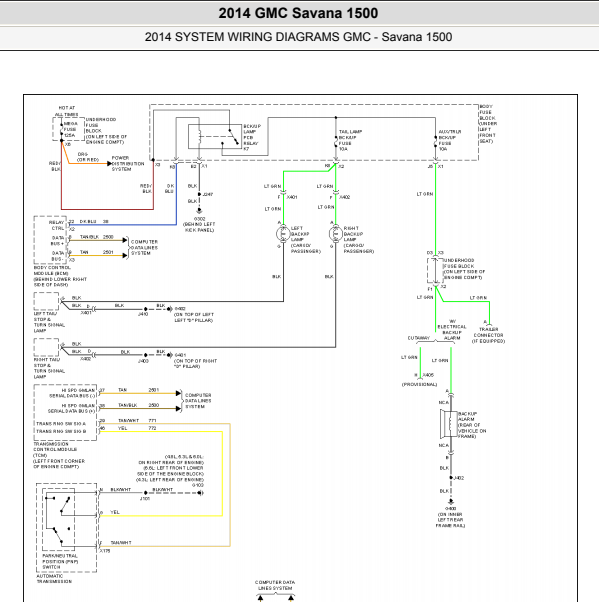
Task: Click the 'ORG (OR RED)' wire label
Action: tap(88, 157)
